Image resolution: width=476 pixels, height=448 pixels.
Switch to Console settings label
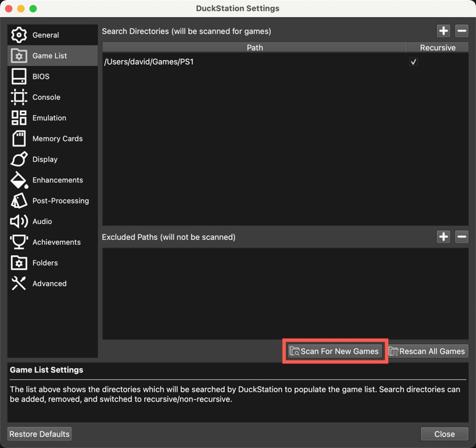coord(46,97)
